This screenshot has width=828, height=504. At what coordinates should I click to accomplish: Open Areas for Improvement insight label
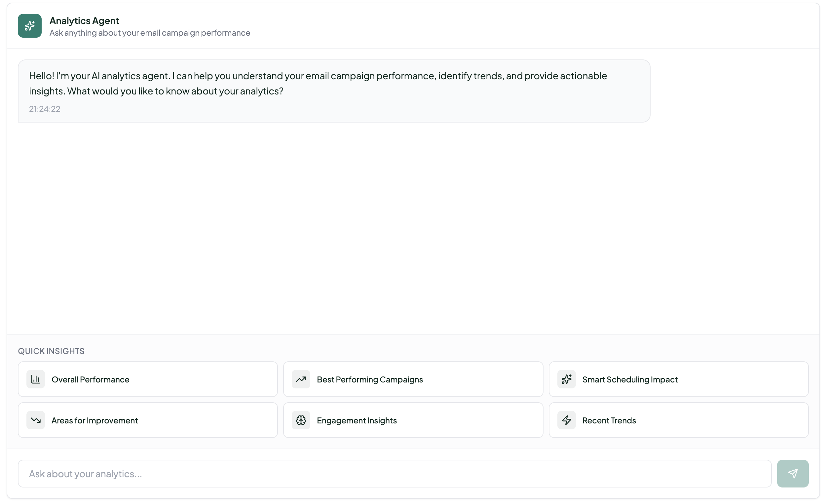95,420
